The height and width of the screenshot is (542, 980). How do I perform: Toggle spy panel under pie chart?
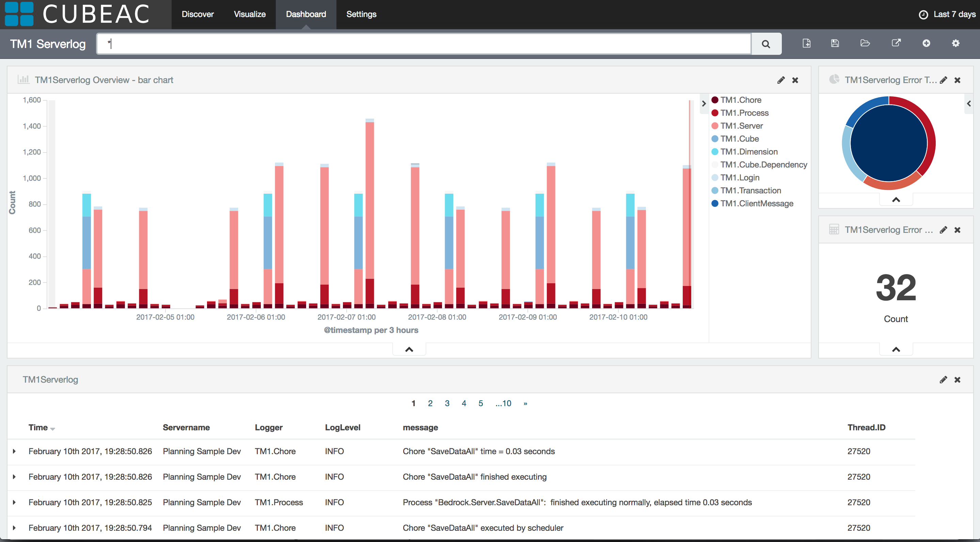(896, 200)
